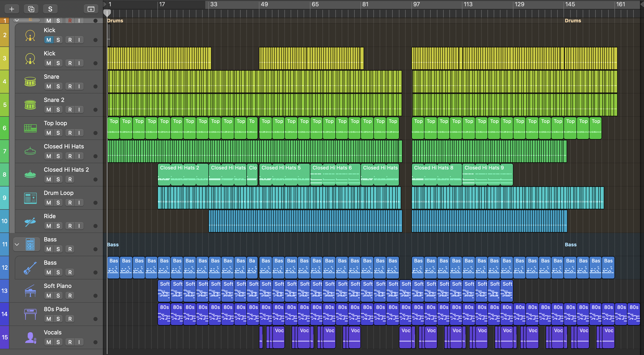
Task: Record-enable the 80s Pads track
Action: [70, 319]
